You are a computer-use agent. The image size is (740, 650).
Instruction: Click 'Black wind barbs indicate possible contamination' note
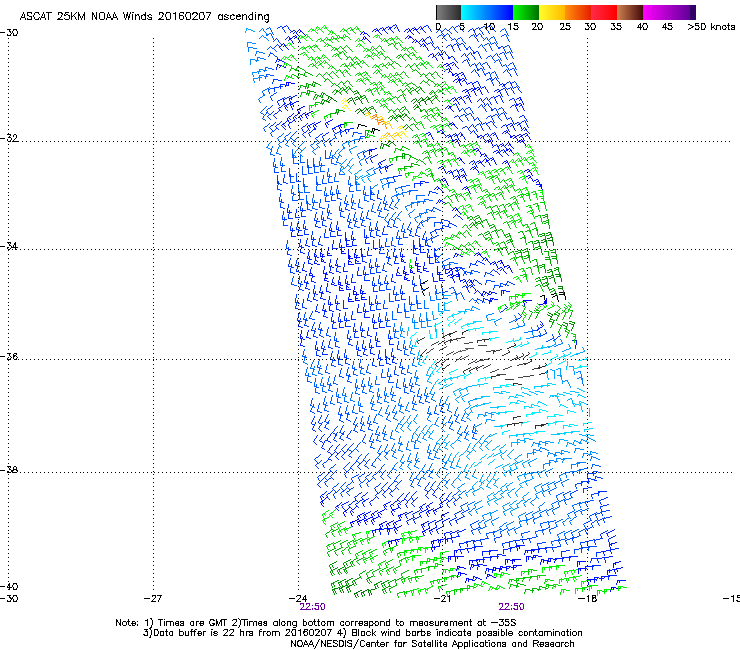467,633
